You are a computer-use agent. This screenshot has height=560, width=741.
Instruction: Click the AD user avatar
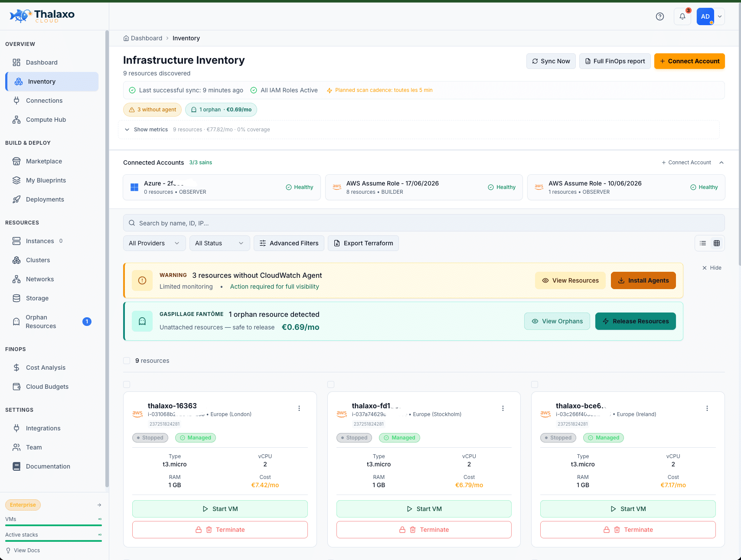[705, 16]
